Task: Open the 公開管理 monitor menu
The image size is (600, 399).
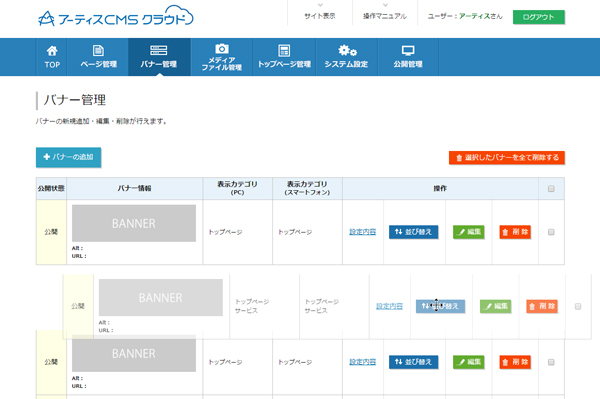Action: [408, 57]
